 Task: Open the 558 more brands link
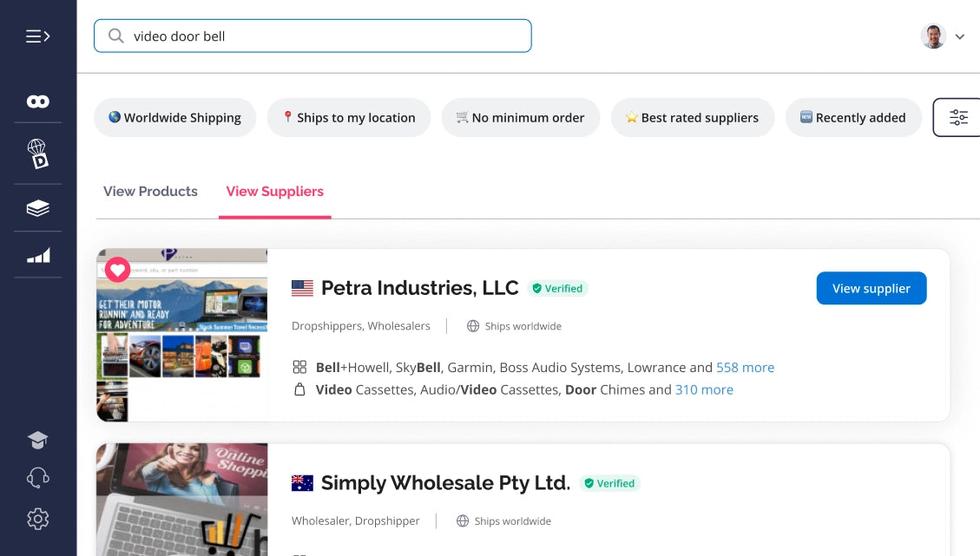(x=745, y=367)
